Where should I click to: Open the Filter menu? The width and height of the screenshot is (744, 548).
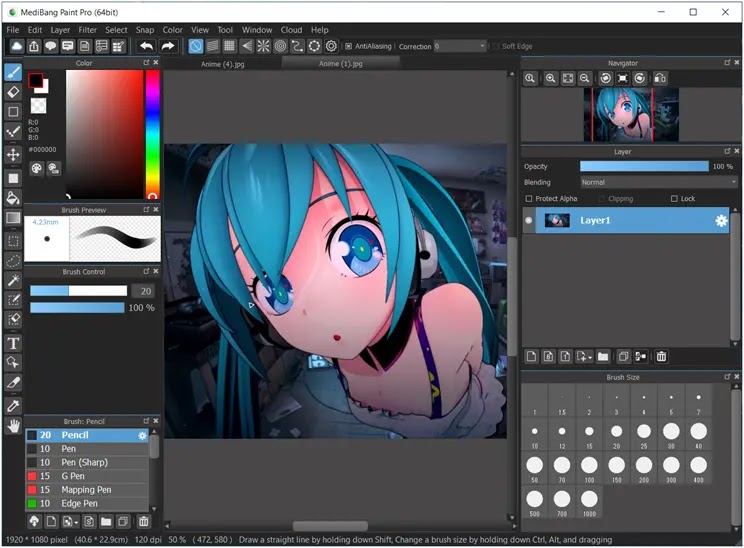[87, 30]
